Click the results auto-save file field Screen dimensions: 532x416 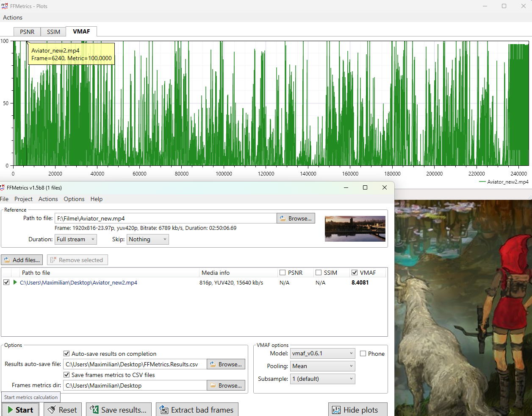pyautogui.click(x=135, y=364)
